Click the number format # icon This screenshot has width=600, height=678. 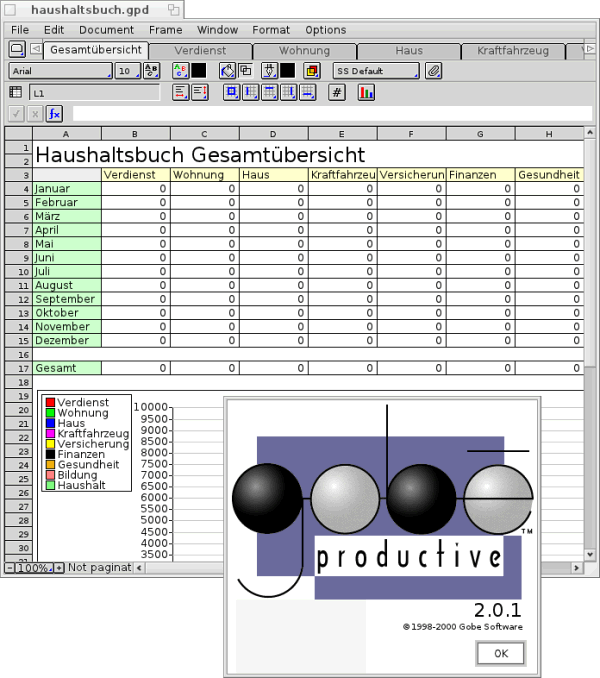[337, 92]
